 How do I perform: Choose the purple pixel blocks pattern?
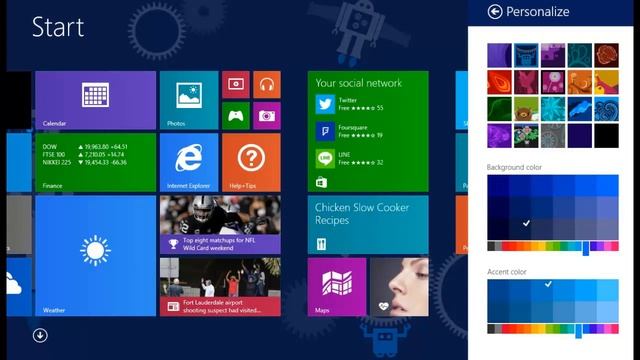553,55
